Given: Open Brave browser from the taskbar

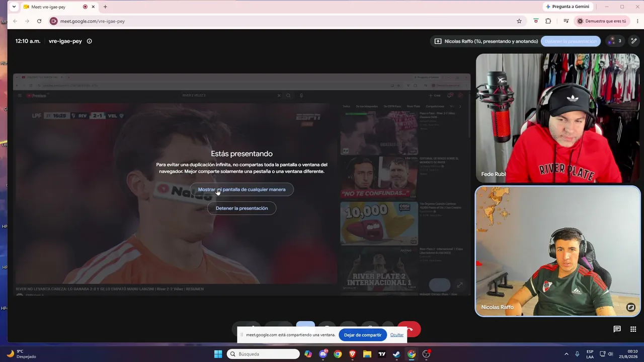Looking at the screenshot, I should coord(353,354).
